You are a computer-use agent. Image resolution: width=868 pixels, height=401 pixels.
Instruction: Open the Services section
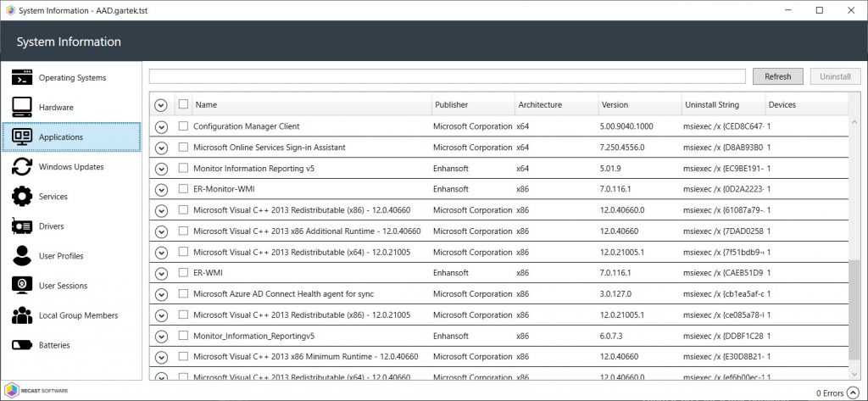[x=71, y=197]
